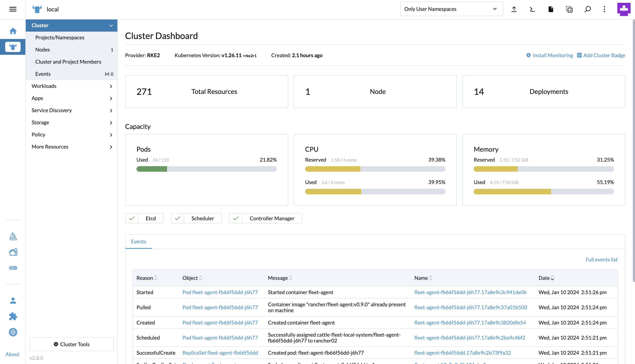The height and width of the screenshot is (364, 635).
Task: Open Continuous Delivery sailboat icon
Action: (x=13, y=236)
